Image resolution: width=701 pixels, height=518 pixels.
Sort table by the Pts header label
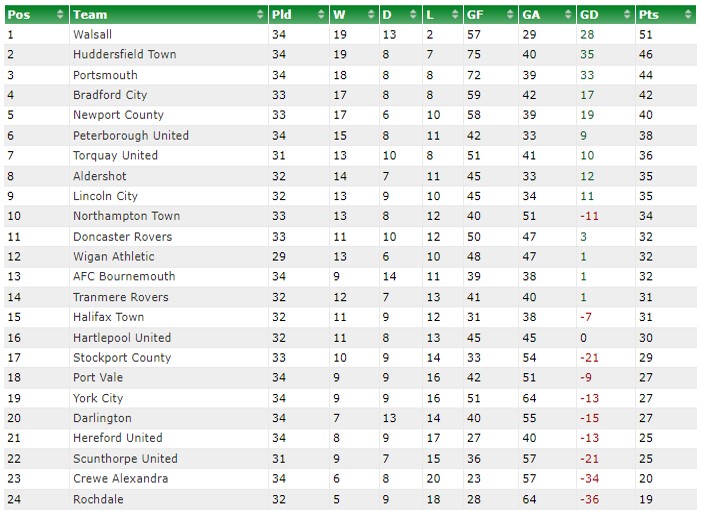pyautogui.click(x=649, y=15)
